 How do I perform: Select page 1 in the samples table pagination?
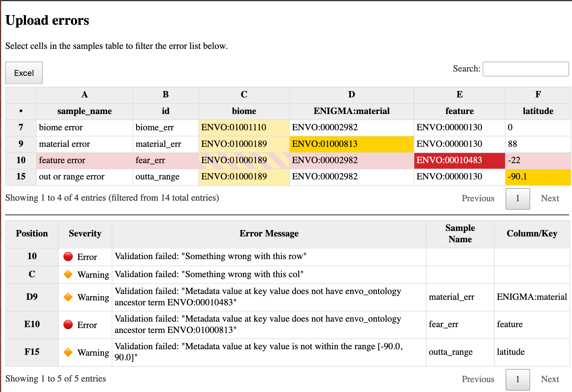(518, 198)
